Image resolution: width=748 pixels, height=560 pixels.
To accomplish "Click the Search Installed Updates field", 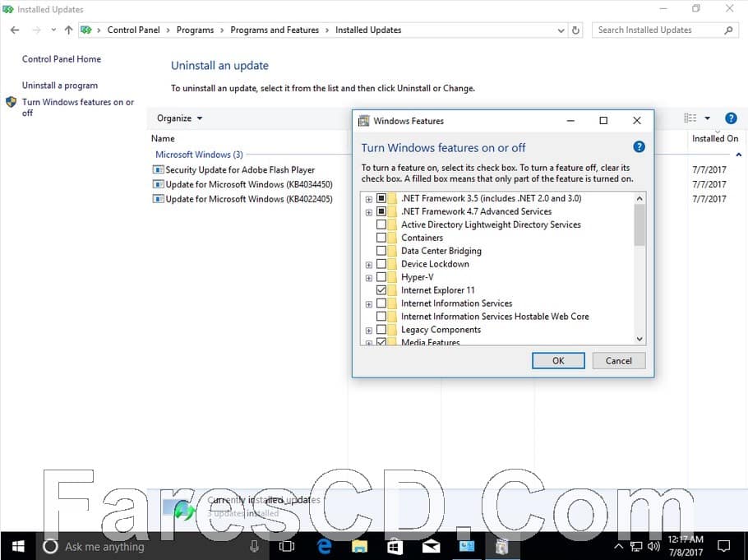I will [665, 30].
